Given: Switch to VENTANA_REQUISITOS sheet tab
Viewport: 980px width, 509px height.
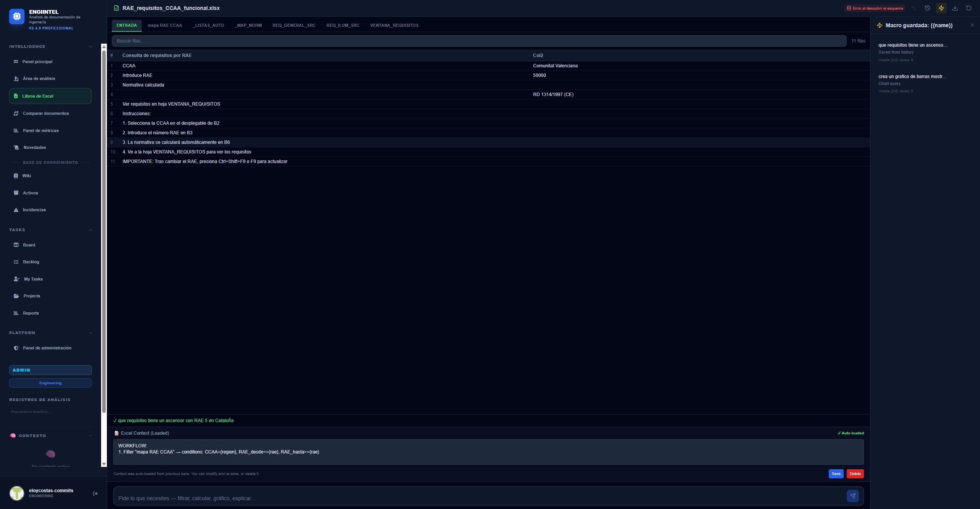Looking at the screenshot, I should 394,25.
